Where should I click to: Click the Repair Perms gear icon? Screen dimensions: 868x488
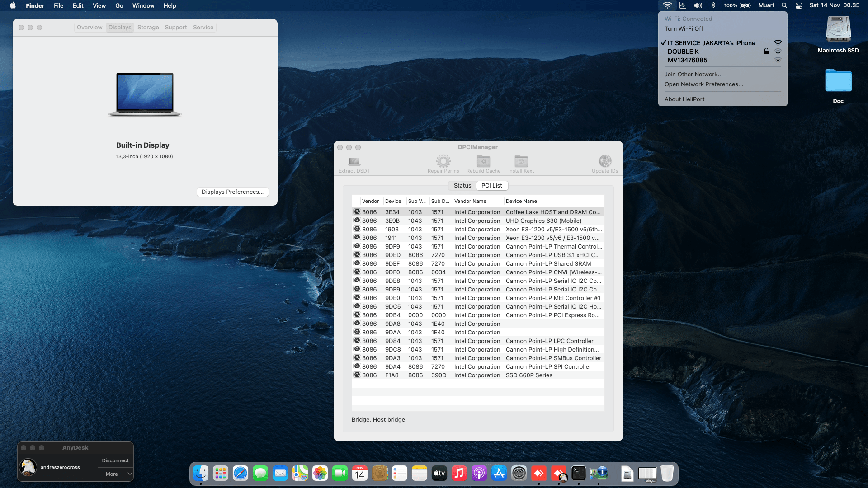tap(443, 161)
